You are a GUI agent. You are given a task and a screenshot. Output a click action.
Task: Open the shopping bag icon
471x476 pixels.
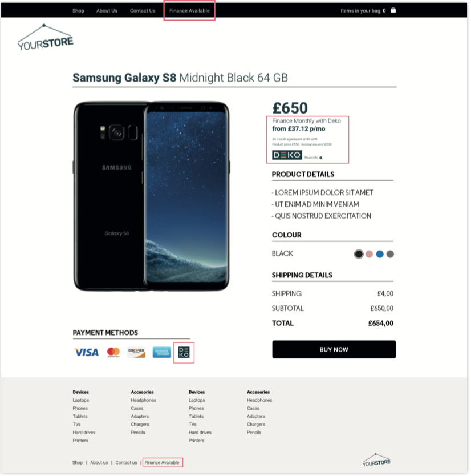pos(393,10)
